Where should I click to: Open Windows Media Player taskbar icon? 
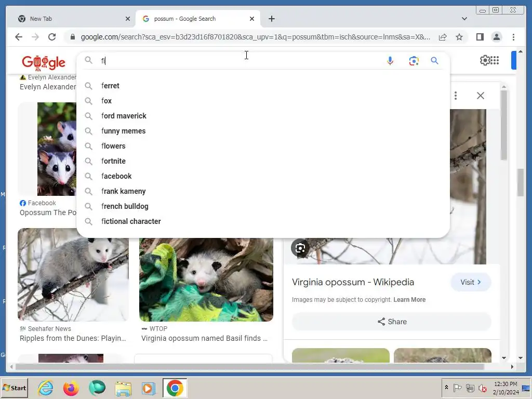[148, 388]
